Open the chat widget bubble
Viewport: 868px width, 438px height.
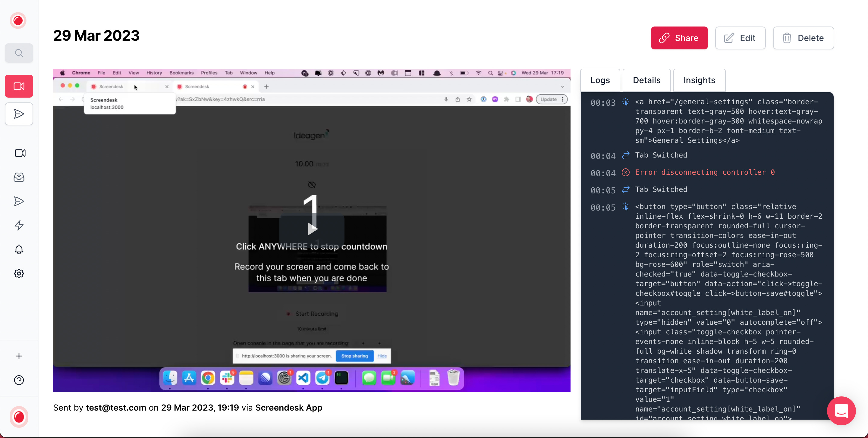tap(841, 411)
